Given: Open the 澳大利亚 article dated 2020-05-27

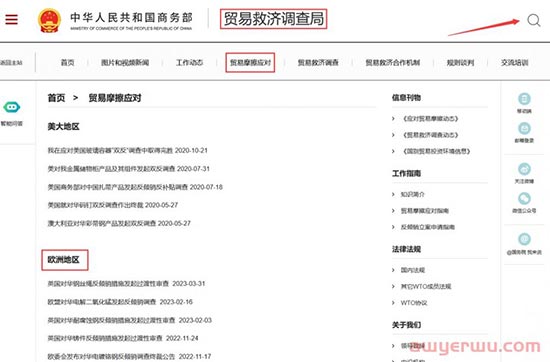Looking at the screenshot, I should [x=119, y=223].
